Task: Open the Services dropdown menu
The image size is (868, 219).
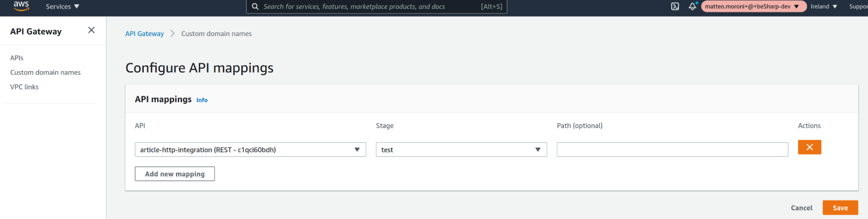Action: [63, 7]
